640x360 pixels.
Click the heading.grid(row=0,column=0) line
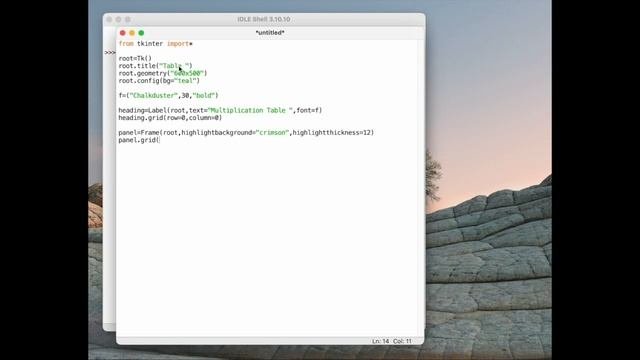pos(170,118)
